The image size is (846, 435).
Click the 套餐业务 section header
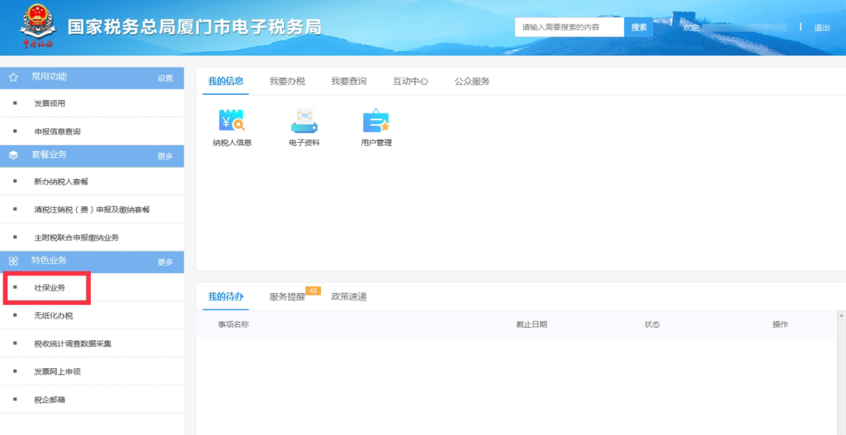pyautogui.click(x=92, y=156)
